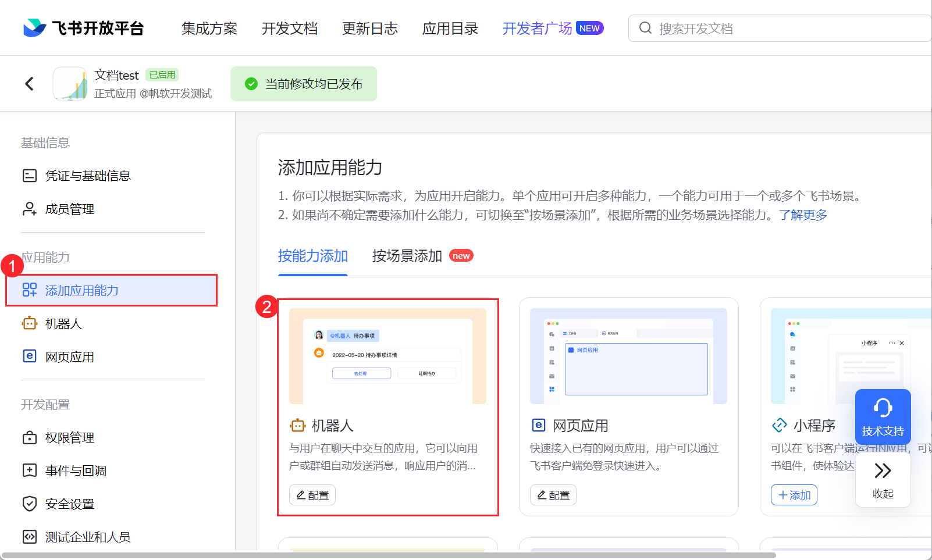Select 成员管理 in the sidebar

point(70,209)
